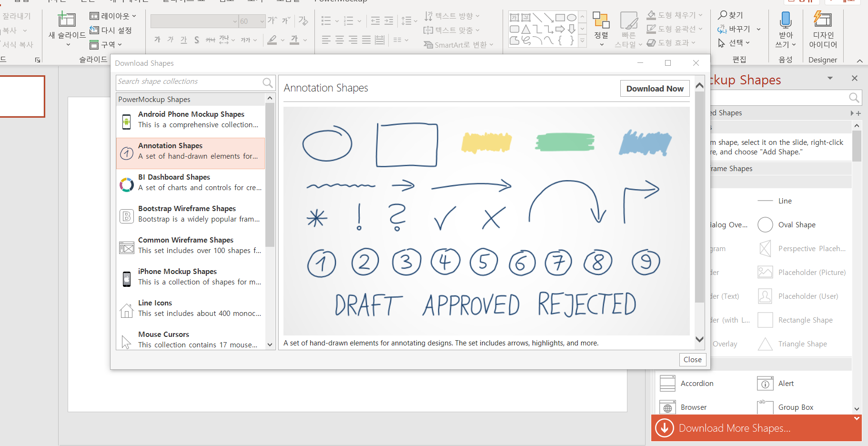Open the font size dropdown
The height and width of the screenshot is (446, 868).
[262, 21]
